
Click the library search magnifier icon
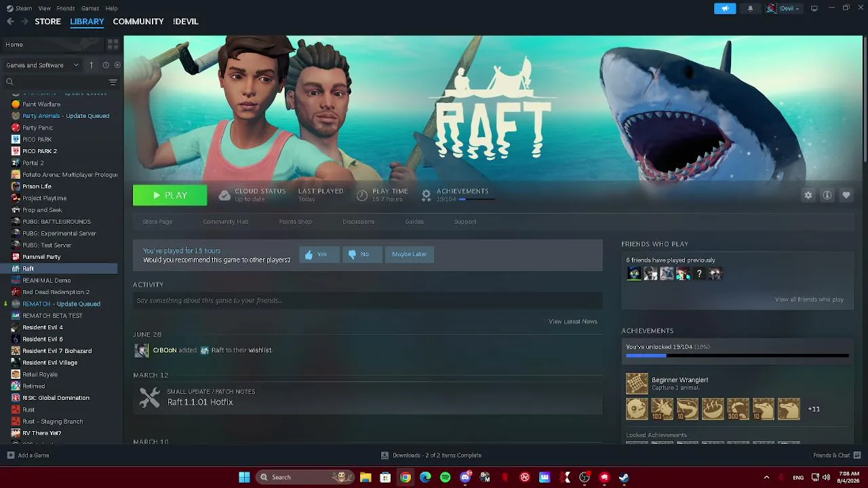9,82
